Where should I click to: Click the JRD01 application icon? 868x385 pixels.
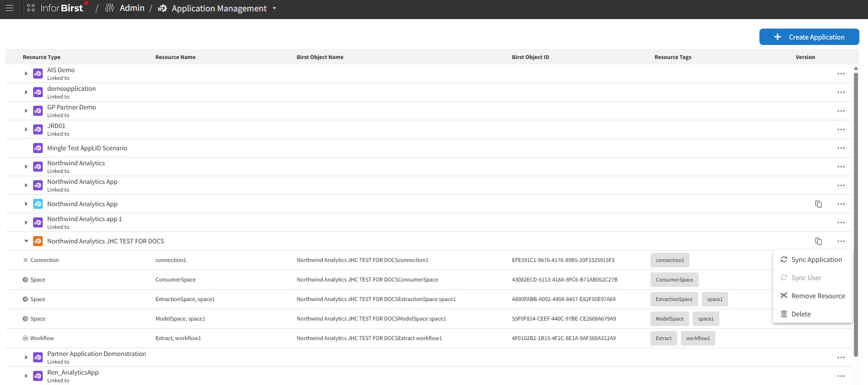click(x=38, y=129)
